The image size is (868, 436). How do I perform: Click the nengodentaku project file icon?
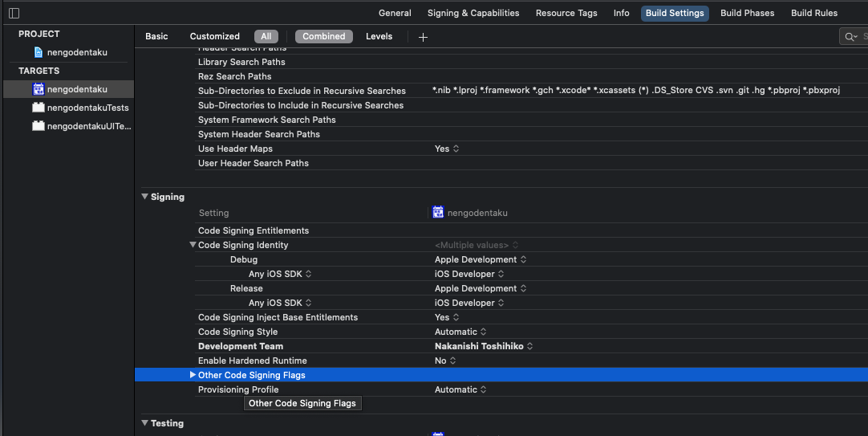(39, 52)
